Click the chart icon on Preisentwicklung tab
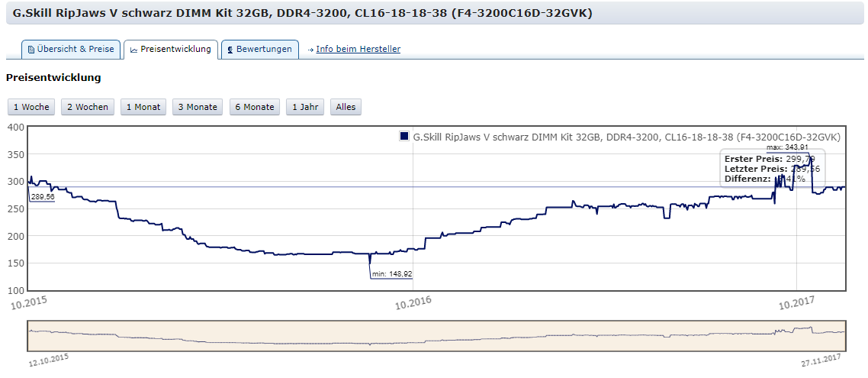 [133, 50]
